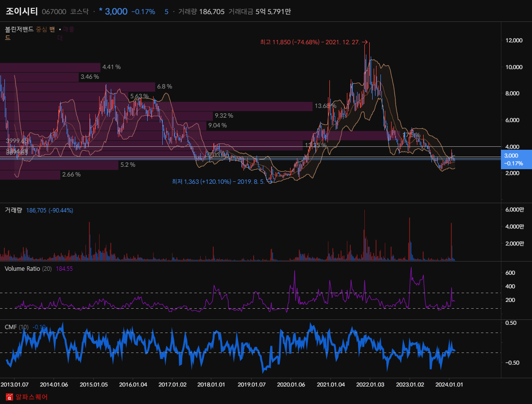The height and width of the screenshot is (404, 532).
Task: Click the 6,000만 volume axis label
Action: [x=515, y=210]
